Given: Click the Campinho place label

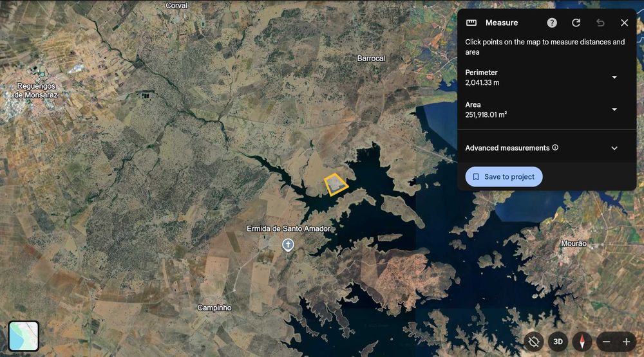Looking at the screenshot, I should 214,307.
